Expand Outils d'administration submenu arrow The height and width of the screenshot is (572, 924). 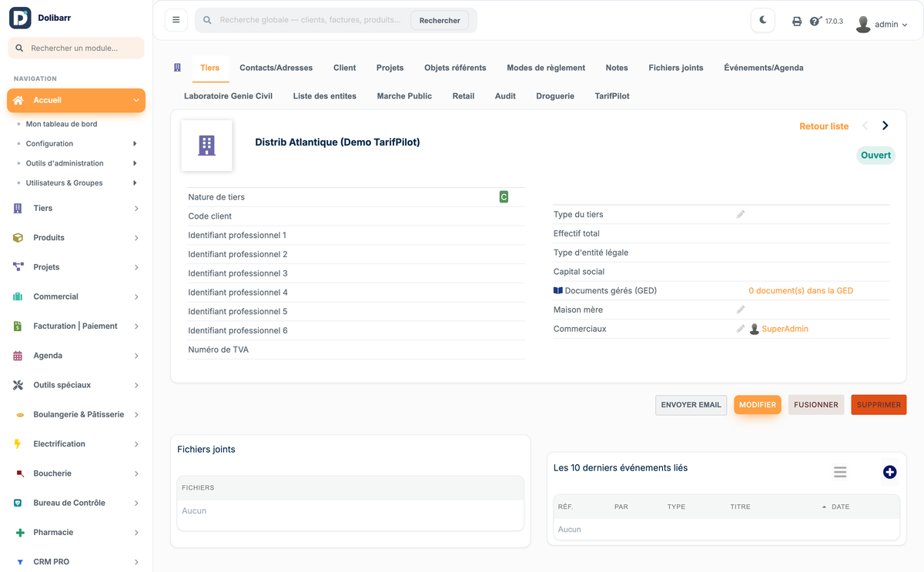click(x=135, y=163)
